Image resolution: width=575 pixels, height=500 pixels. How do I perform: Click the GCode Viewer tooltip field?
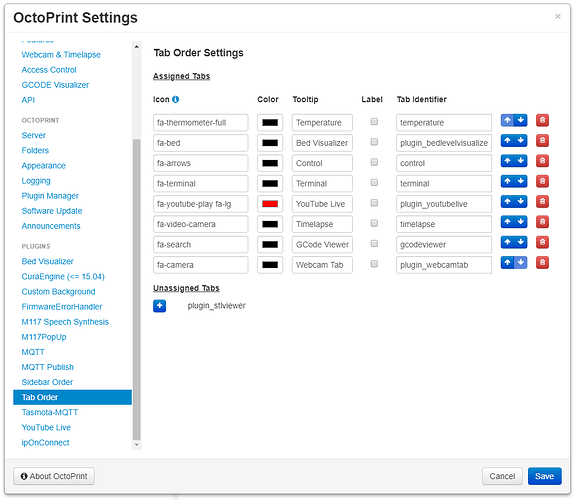[x=322, y=245]
